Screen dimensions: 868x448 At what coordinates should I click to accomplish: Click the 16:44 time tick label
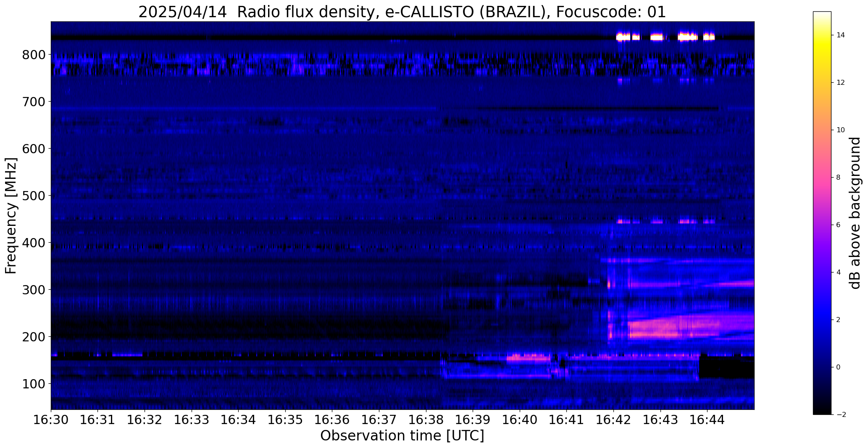click(708, 419)
